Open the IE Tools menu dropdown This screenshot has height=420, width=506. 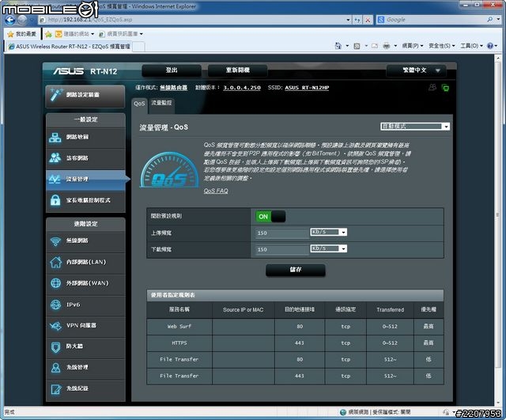471,46
